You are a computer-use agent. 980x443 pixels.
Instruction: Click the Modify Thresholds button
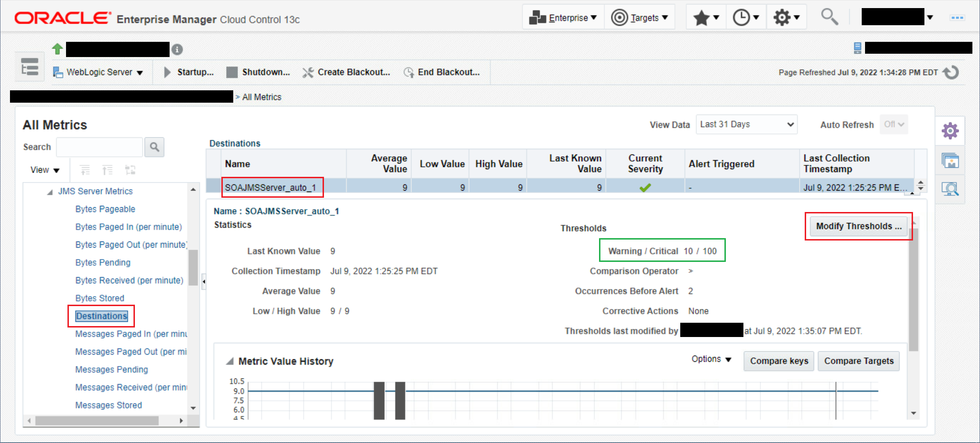pyautogui.click(x=858, y=226)
